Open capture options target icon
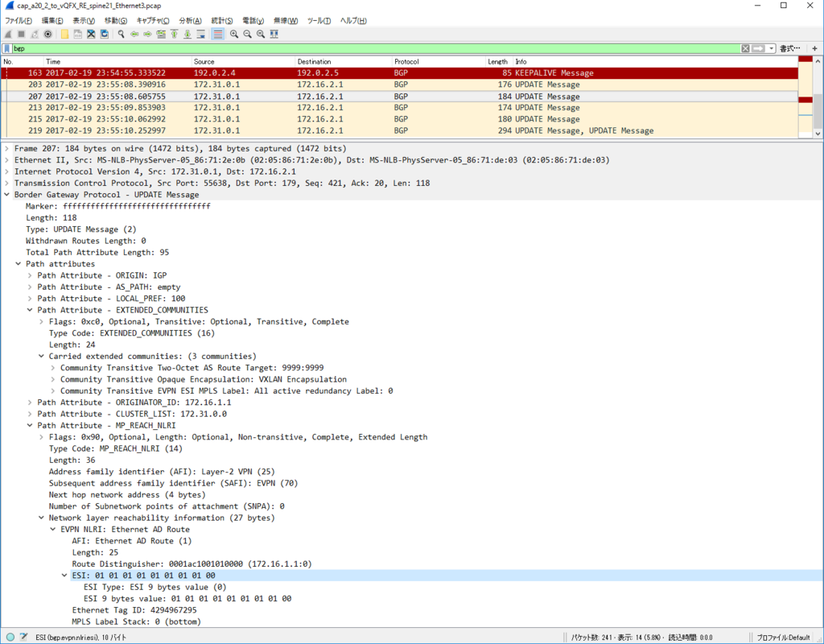824x644 pixels. click(47, 34)
